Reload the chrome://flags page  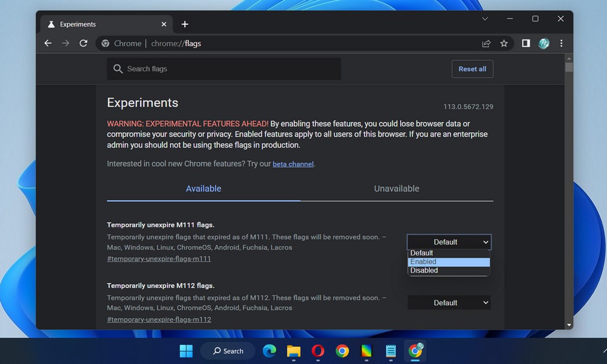coord(84,44)
